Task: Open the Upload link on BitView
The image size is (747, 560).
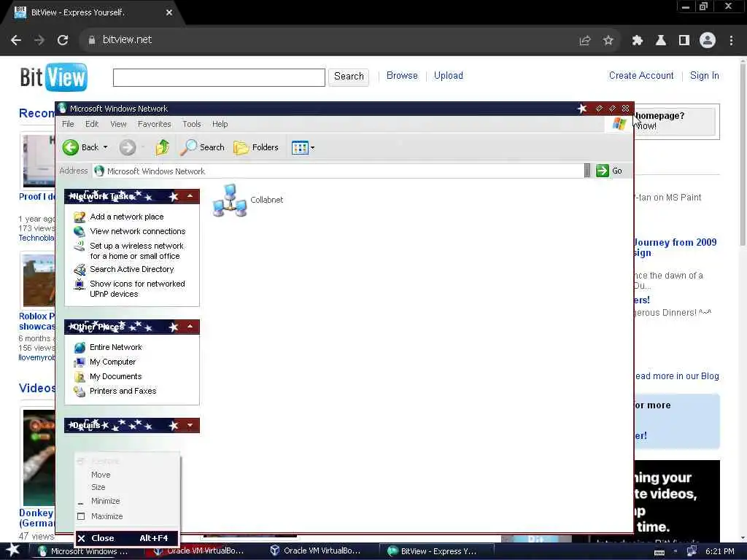Action: (449, 76)
